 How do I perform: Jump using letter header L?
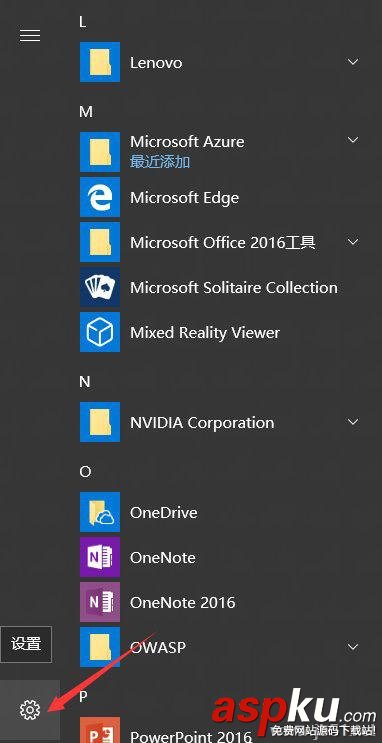point(83,22)
